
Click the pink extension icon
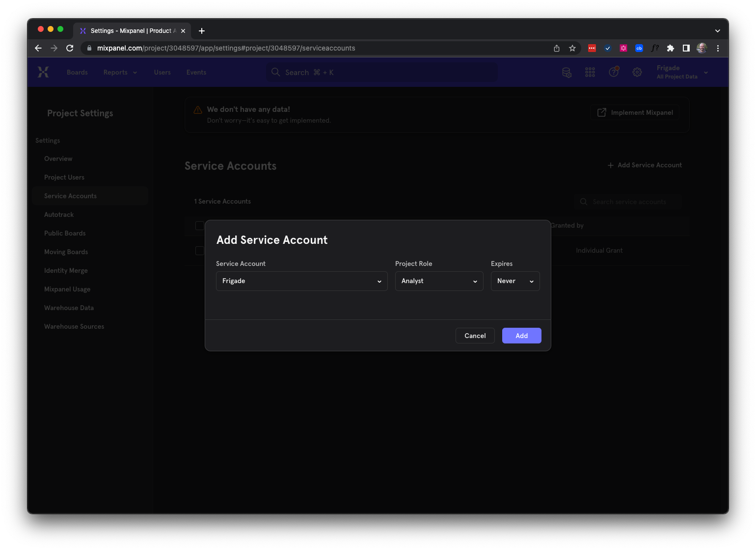(623, 48)
